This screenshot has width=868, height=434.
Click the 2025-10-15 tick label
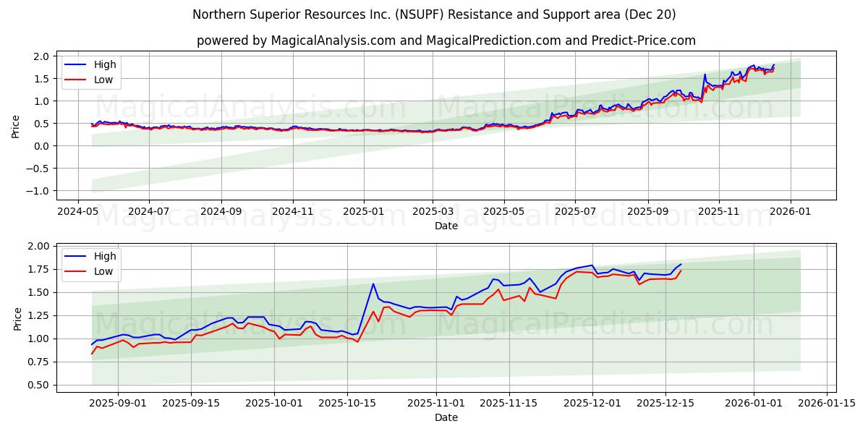point(347,404)
